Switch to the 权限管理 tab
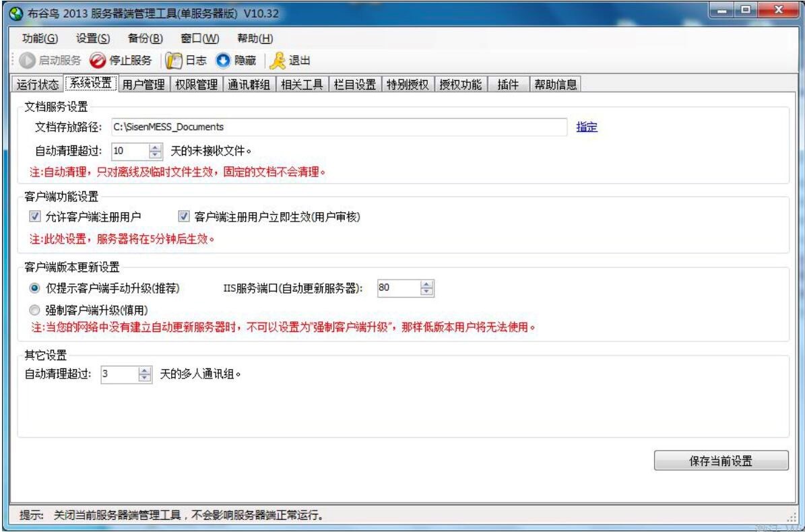The width and height of the screenshot is (805, 532). coord(196,85)
